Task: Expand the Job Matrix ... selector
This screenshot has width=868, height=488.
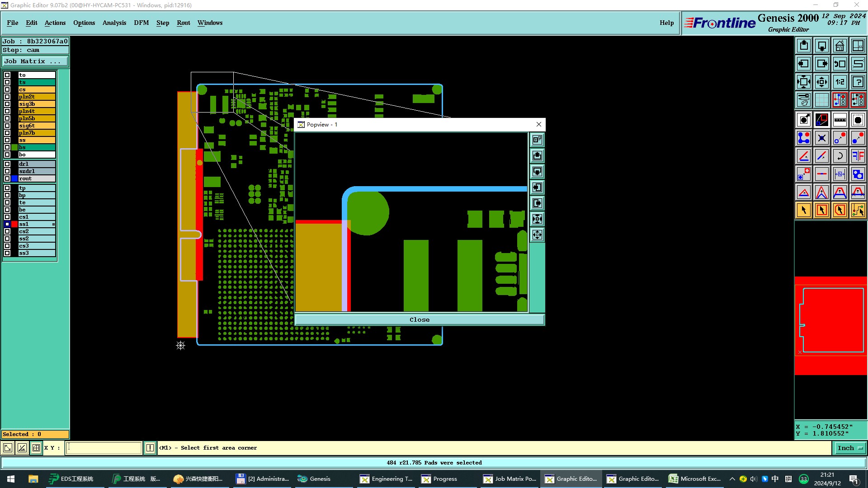Action: pyautogui.click(x=35, y=61)
